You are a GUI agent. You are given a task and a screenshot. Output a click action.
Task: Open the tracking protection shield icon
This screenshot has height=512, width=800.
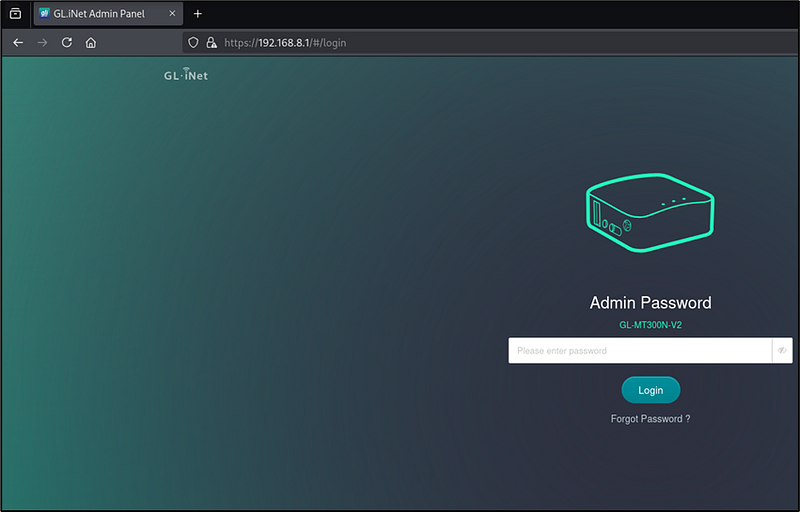coord(193,43)
